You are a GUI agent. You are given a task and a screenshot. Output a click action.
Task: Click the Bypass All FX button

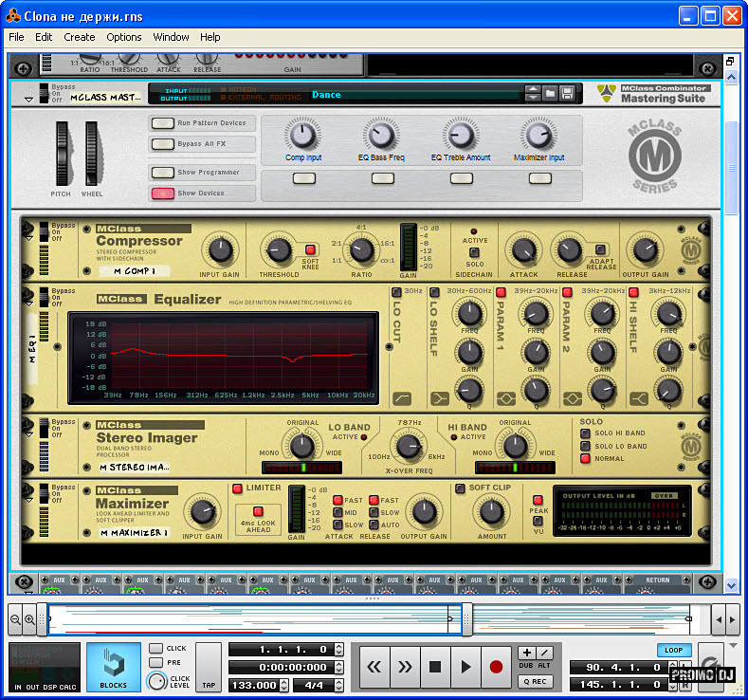pyautogui.click(x=163, y=144)
